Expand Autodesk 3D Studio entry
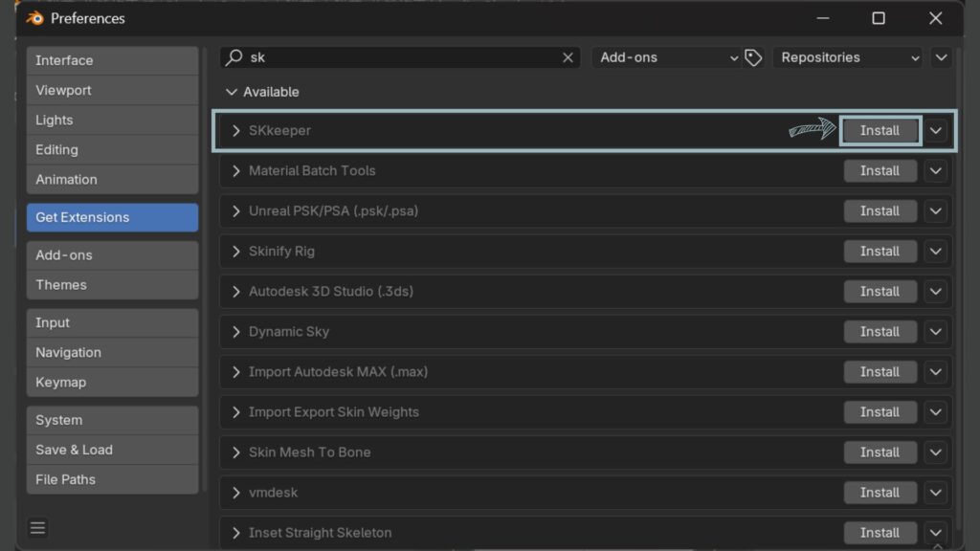This screenshot has width=980, height=551. (235, 291)
